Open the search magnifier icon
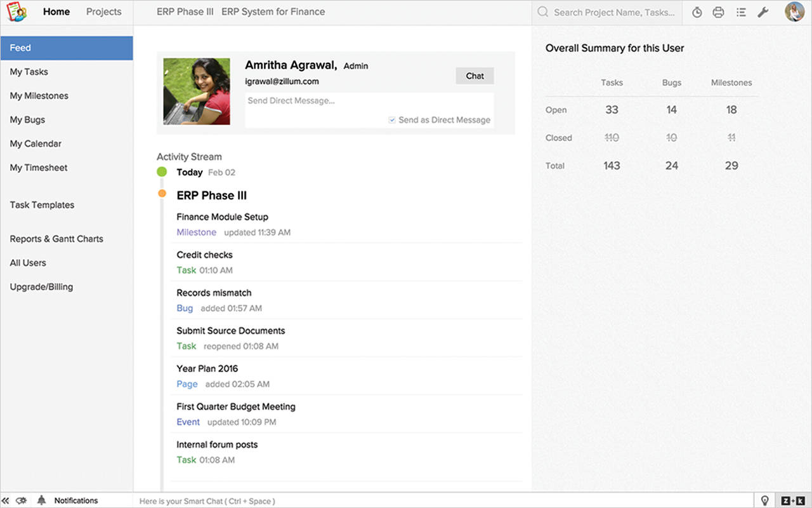812x508 pixels. 542,11
